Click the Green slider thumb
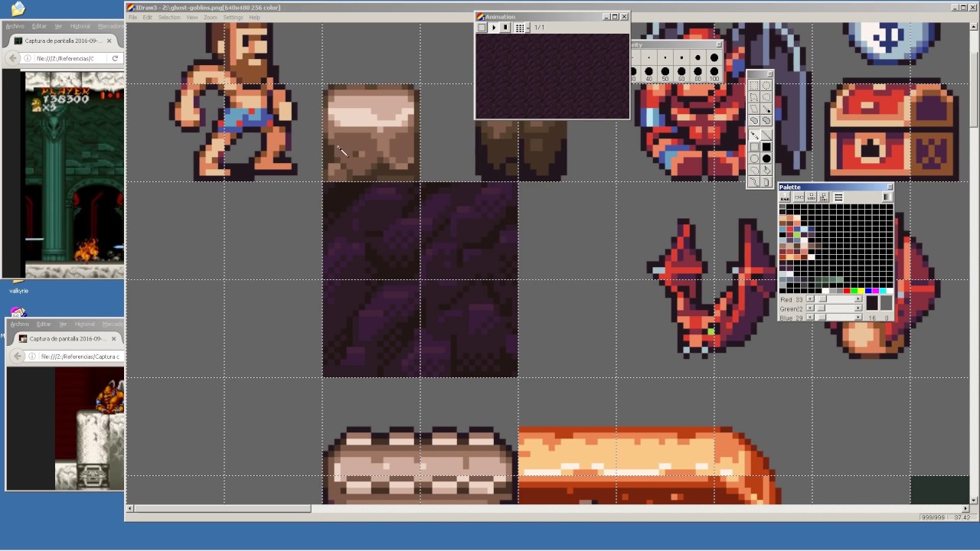 click(822, 308)
